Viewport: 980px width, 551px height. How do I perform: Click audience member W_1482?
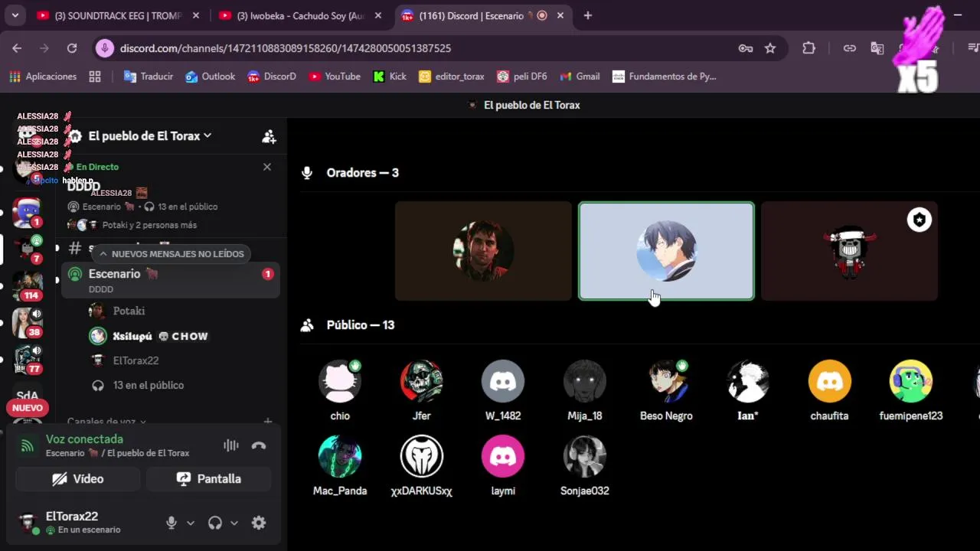(x=503, y=390)
